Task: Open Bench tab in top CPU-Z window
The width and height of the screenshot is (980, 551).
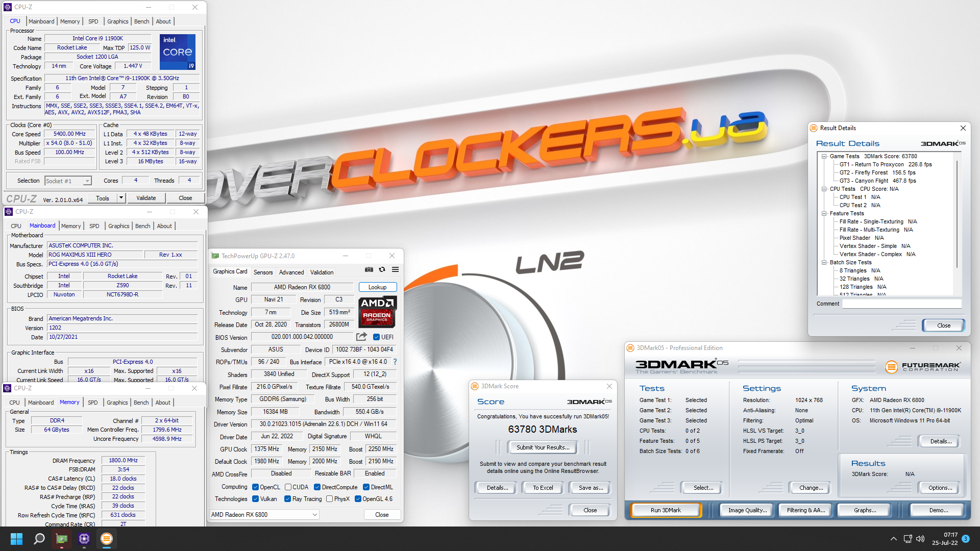Action: tap(141, 21)
